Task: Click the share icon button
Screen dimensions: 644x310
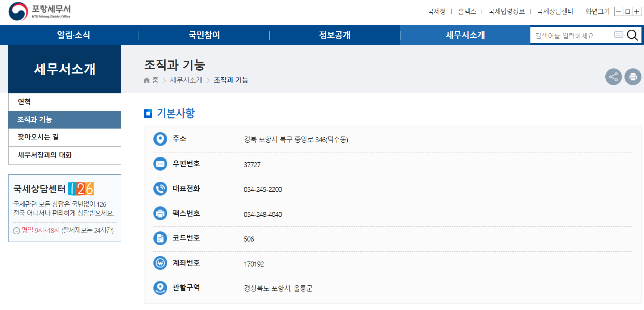Action: tap(614, 77)
